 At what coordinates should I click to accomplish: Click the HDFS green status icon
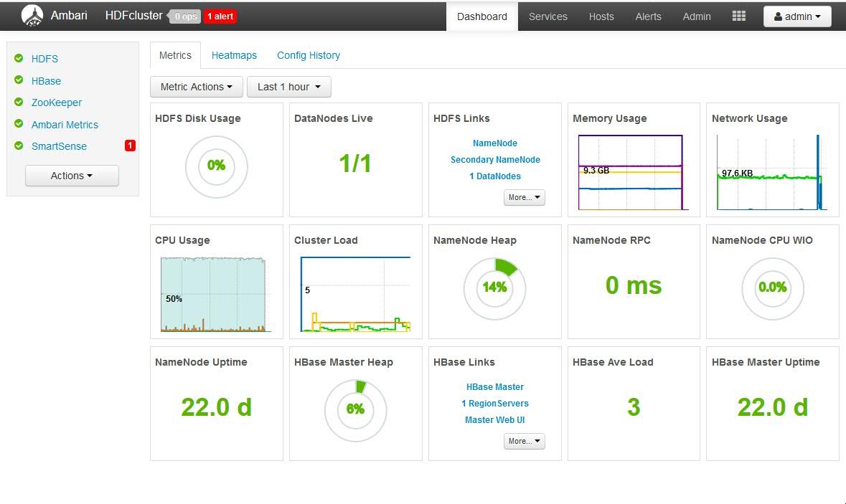pyautogui.click(x=19, y=59)
